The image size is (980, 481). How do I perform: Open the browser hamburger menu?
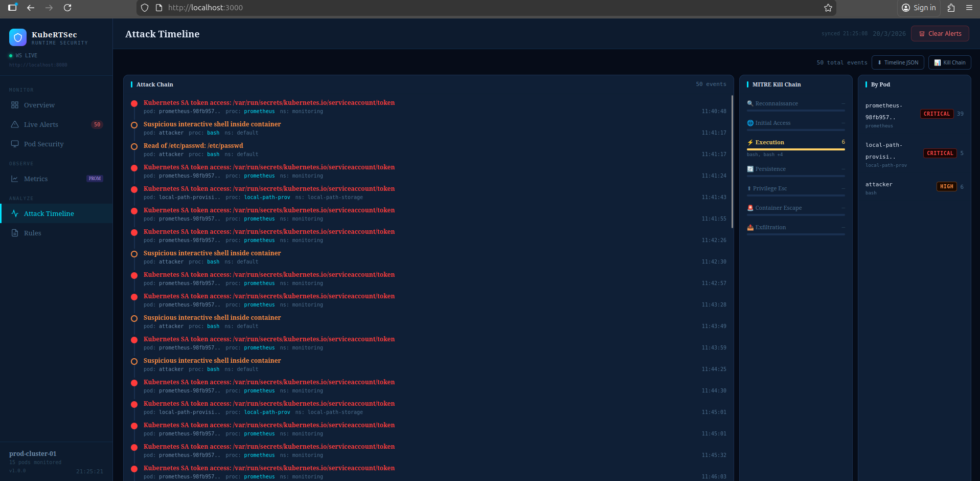pyautogui.click(x=969, y=8)
